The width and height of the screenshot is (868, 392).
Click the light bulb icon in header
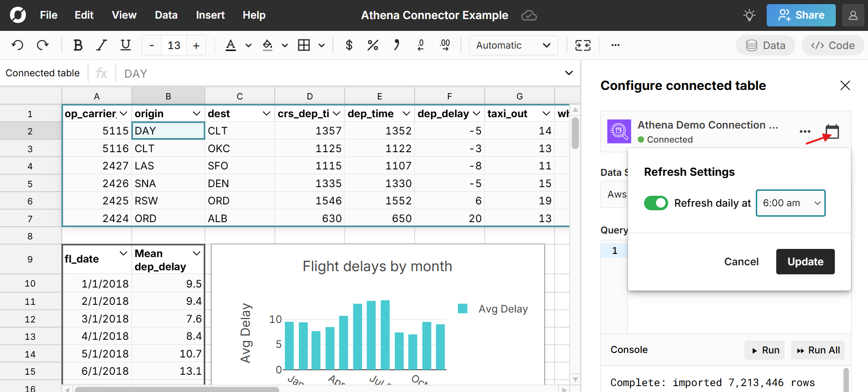pos(749,15)
